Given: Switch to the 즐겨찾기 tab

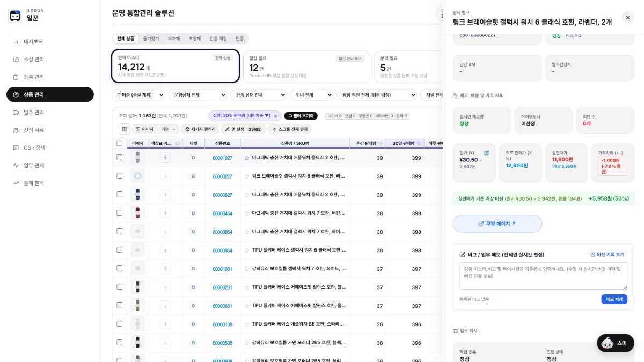Looking at the screenshot, I should (151, 39).
